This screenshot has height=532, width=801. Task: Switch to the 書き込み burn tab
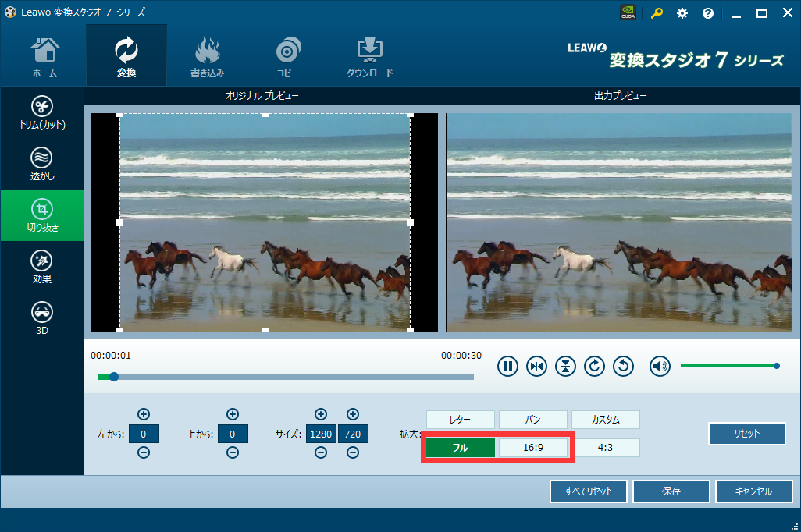click(x=207, y=56)
